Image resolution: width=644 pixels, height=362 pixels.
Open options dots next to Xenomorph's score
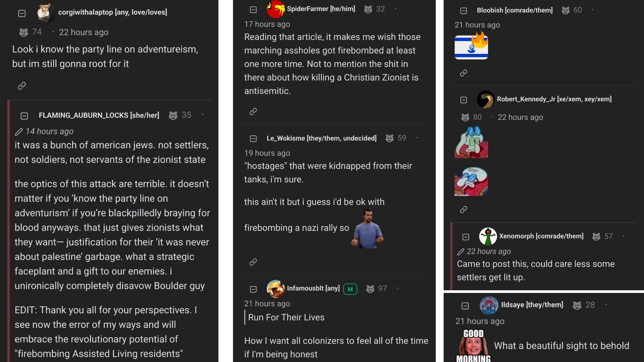[x=624, y=236]
